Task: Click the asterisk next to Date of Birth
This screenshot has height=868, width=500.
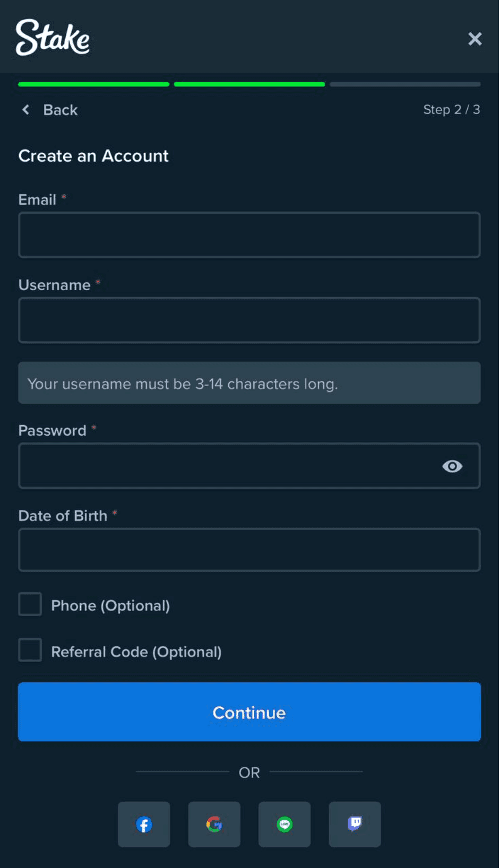Action: coord(115,513)
